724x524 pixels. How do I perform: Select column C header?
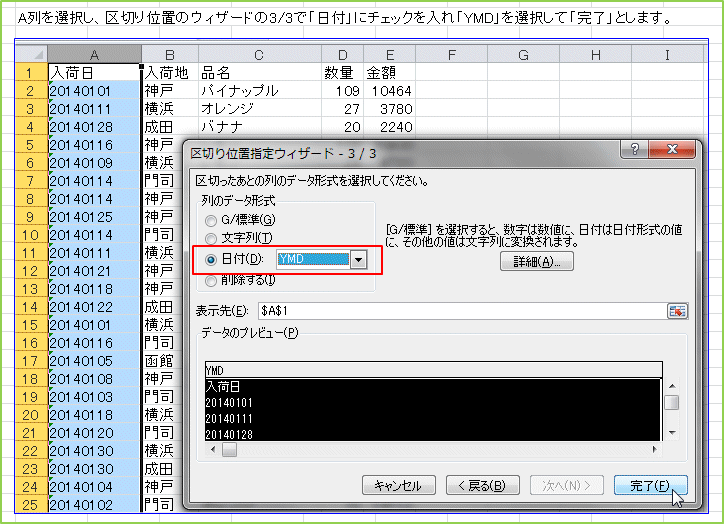point(259,54)
